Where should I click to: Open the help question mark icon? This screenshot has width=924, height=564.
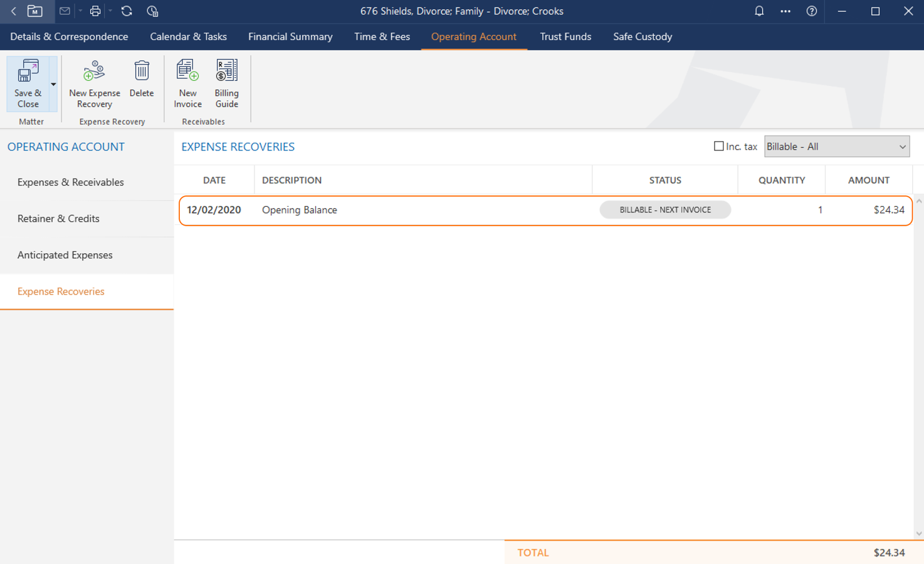coord(811,11)
